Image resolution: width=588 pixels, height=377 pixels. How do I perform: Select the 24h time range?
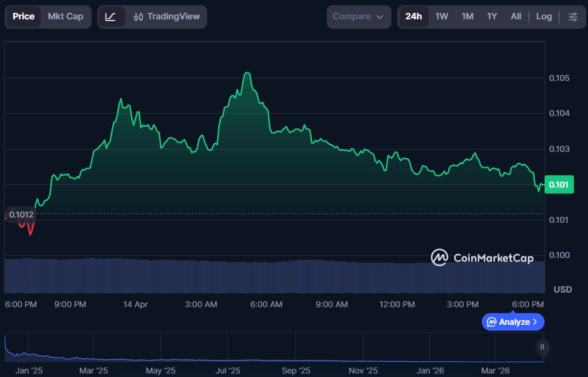coord(413,16)
